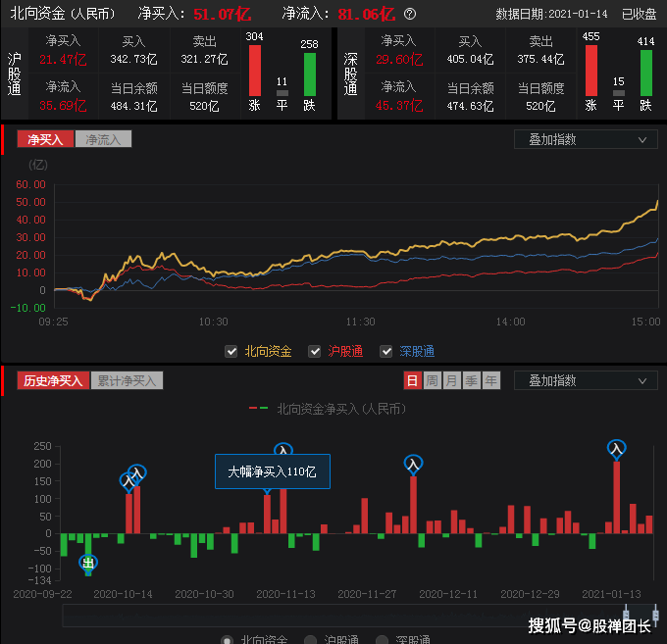Click the green 出 outflow marker
Viewport: 667px width, 644px height.
[x=88, y=564]
